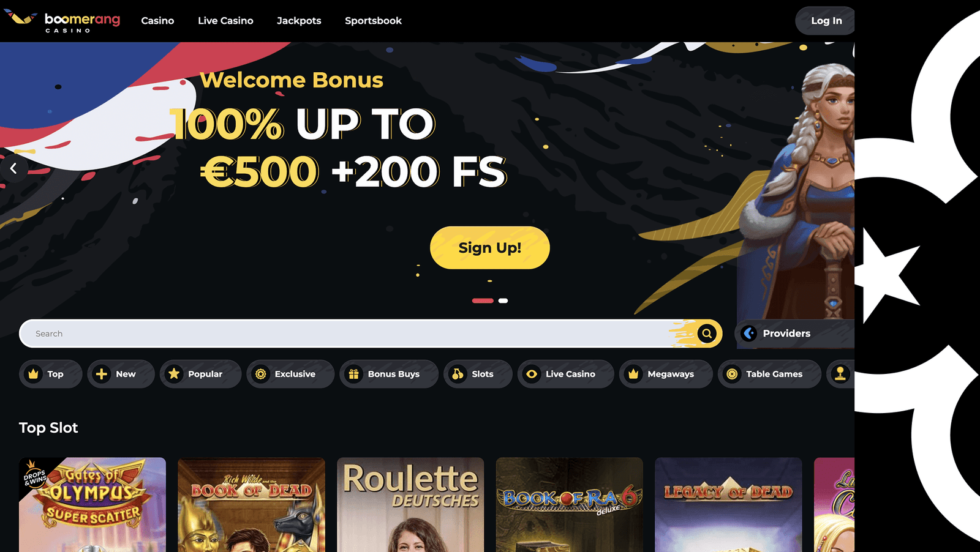This screenshot has width=980, height=552.
Task: Select the Top category crown icon
Action: pyautogui.click(x=34, y=374)
